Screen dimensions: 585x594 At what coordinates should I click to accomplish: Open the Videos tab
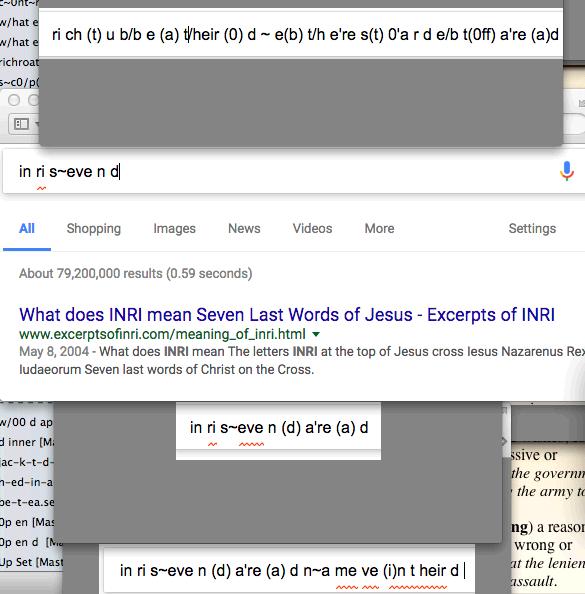[x=312, y=228]
